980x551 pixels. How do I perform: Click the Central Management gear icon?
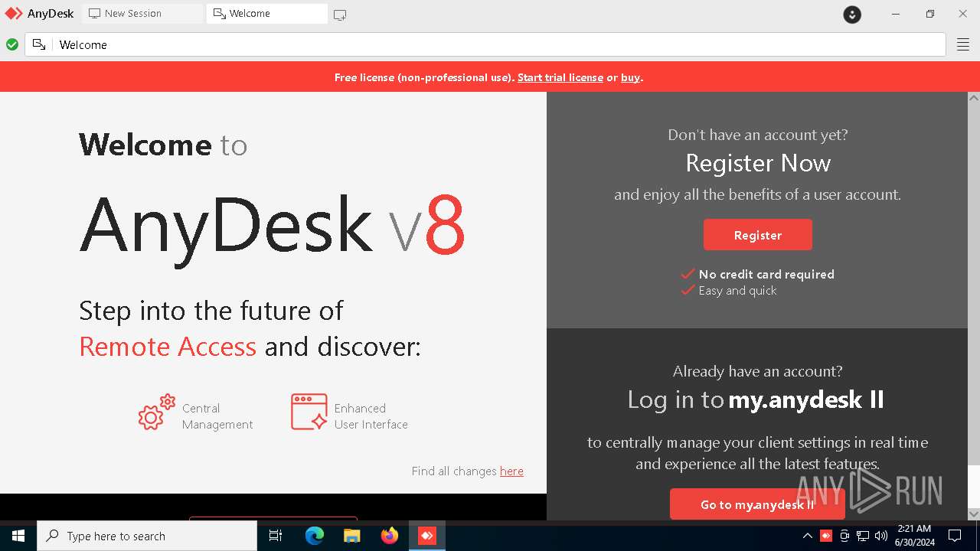click(157, 412)
